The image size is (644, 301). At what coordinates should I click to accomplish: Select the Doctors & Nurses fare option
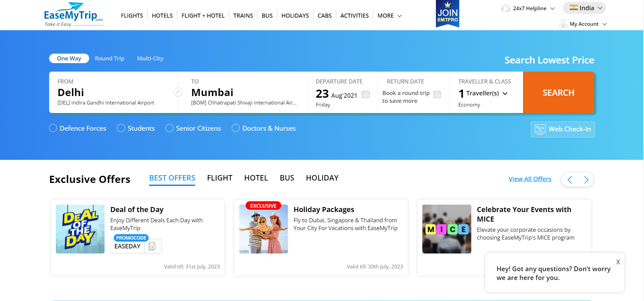tap(264, 128)
